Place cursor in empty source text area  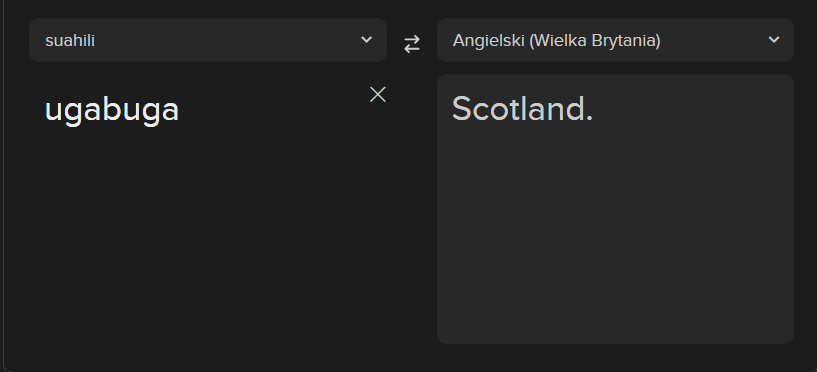[208, 234]
